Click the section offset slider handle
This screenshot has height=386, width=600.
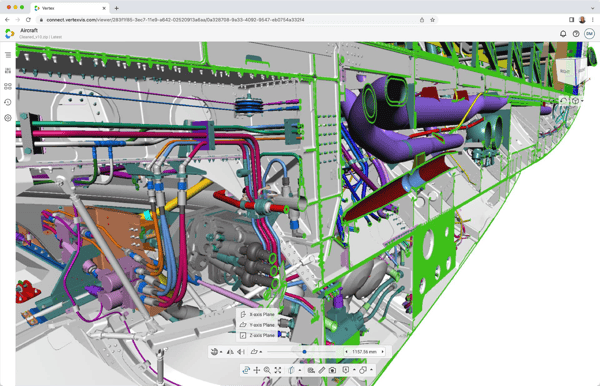click(304, 352)
